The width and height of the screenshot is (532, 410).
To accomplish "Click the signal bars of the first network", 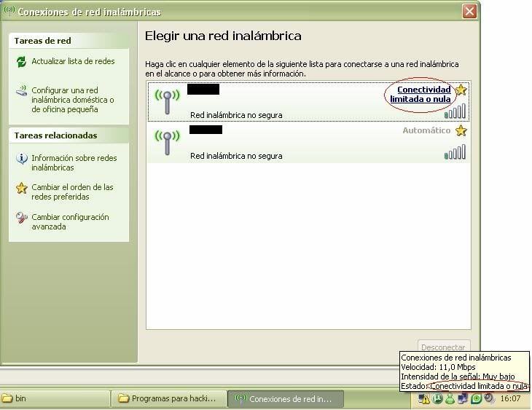I will pos(455,111).
